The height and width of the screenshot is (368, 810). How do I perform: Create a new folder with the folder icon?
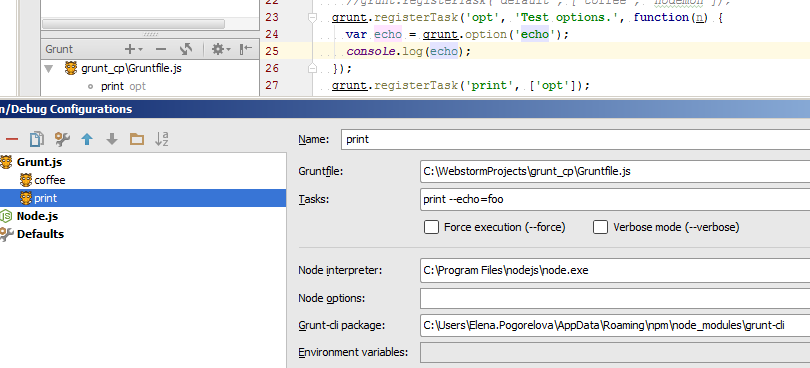click(136, 139)
